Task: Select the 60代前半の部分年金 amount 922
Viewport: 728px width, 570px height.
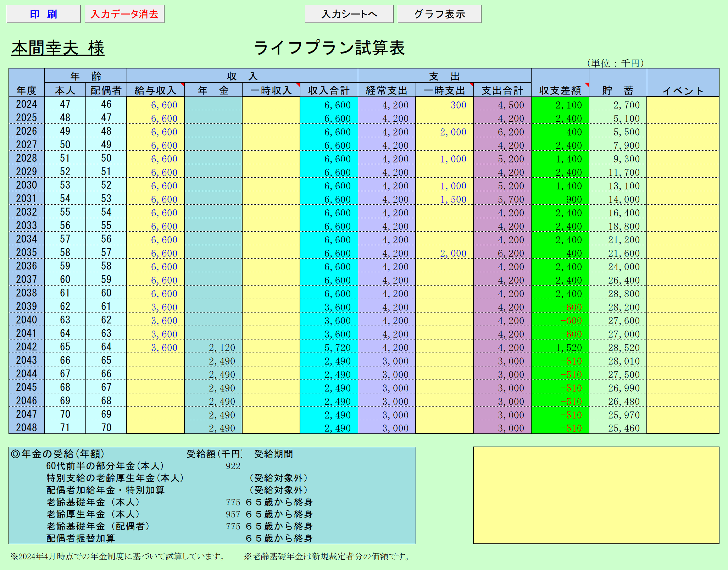Action: [x=233, y=466]
